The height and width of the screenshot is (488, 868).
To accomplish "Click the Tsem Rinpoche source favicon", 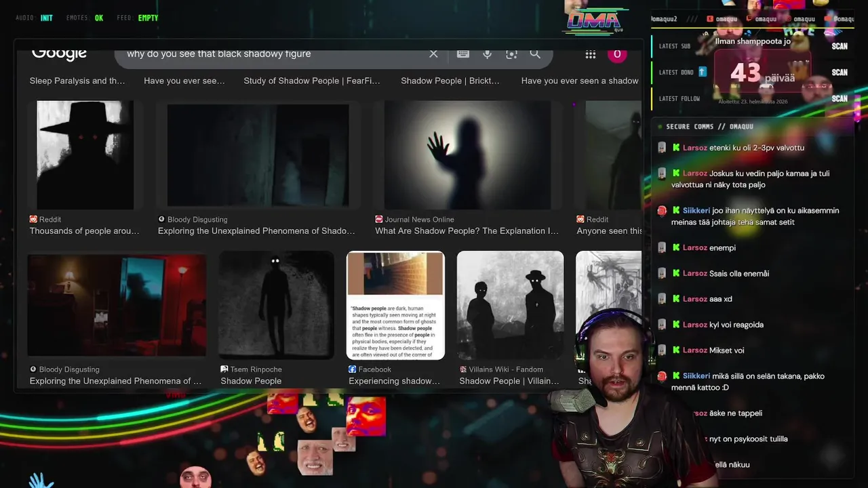I will tap(224, 369).
